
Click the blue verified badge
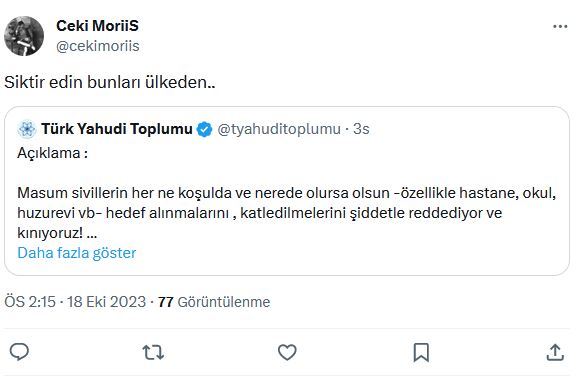(204, 129)
